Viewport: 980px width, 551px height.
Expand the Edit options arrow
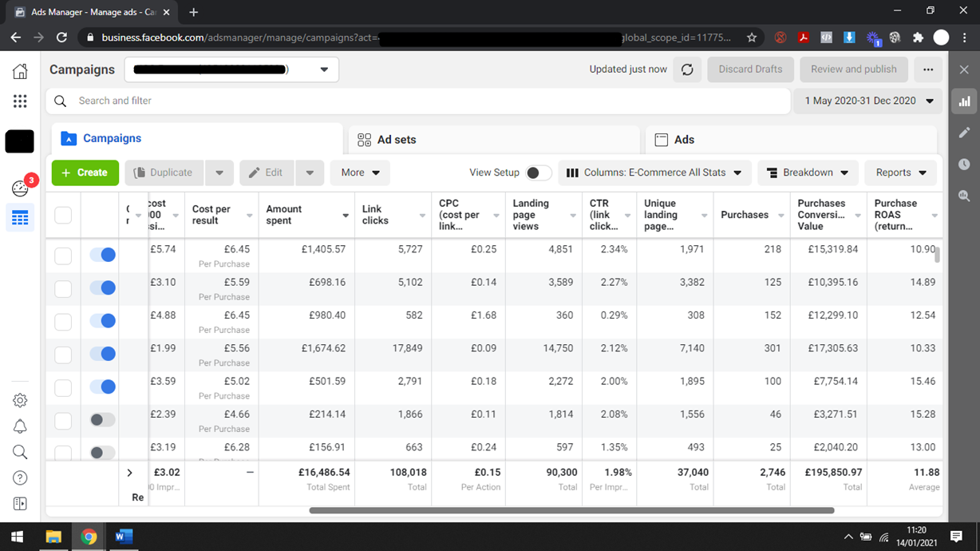tap(310, 172)
